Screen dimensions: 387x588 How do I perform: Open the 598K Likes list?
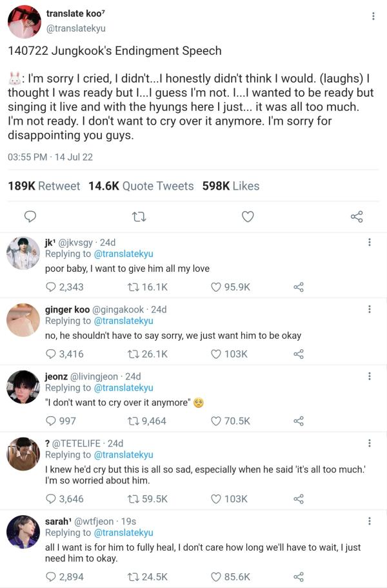click(230, 186)
